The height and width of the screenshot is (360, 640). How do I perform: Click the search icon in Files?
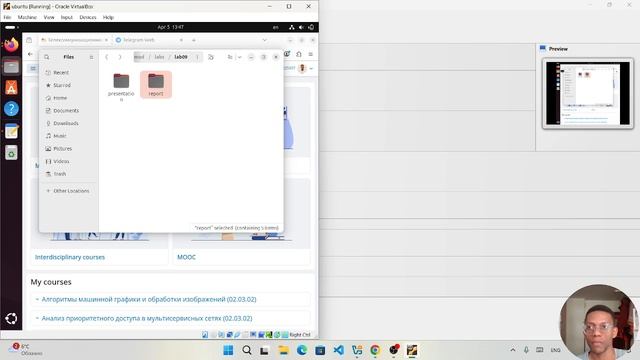pos(47,57)
